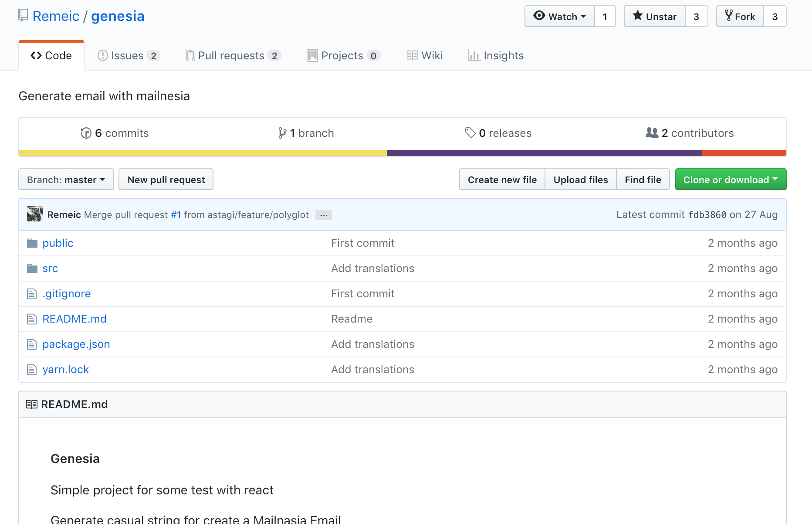The width and height of the screenshot is (812, 524).
Task: Switch to the Projects tab
Action: pyautogui.click(x=344, y=56)
